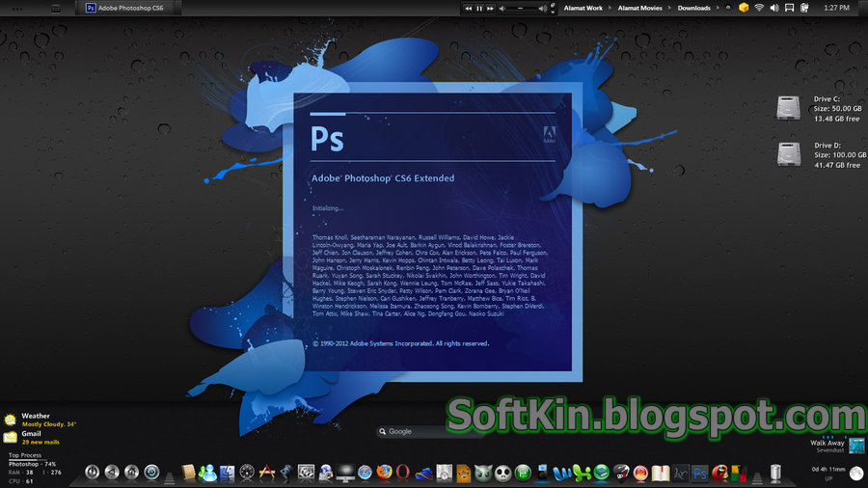This screenshot has width=868, height=488.
Task: Click the Top Process Photoshop 74% entry
Action: pyautogui.click(x=33, y=464)
